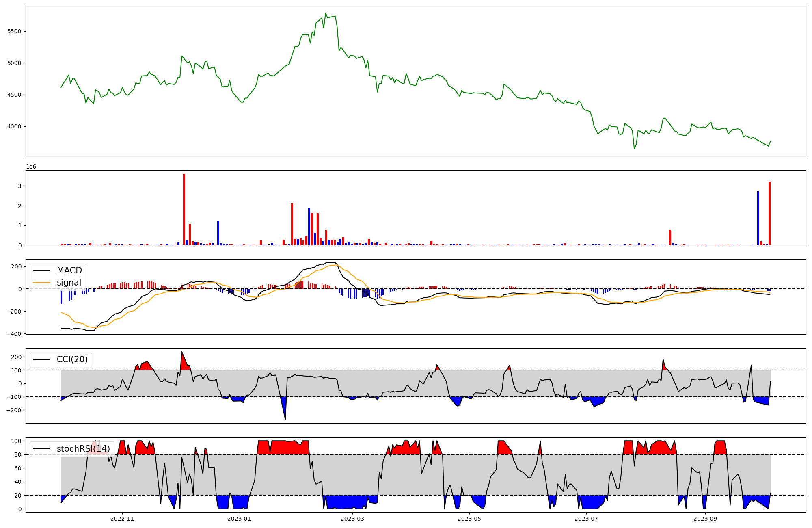Click the -400 label on MACD axis
Image resolution: width=812 pixels, height=528 pixels.
click(x=14, y=334)
